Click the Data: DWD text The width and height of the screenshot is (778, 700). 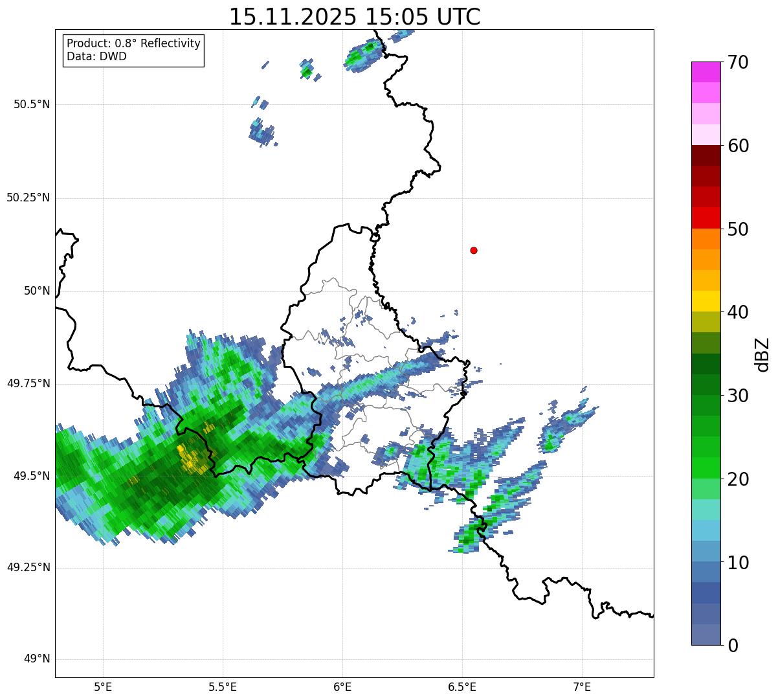96,56
